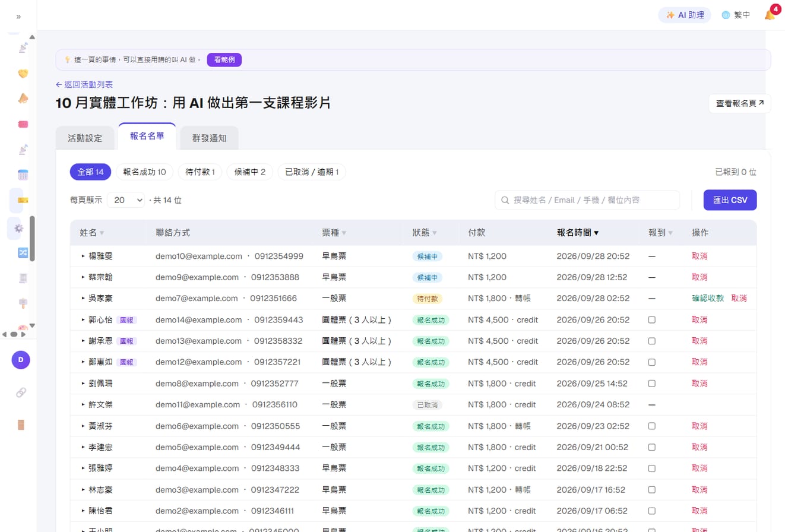The height and width of the screenshot is (532, 785).
Task: Sort by the 報名時間 column header
Action: 577,233
